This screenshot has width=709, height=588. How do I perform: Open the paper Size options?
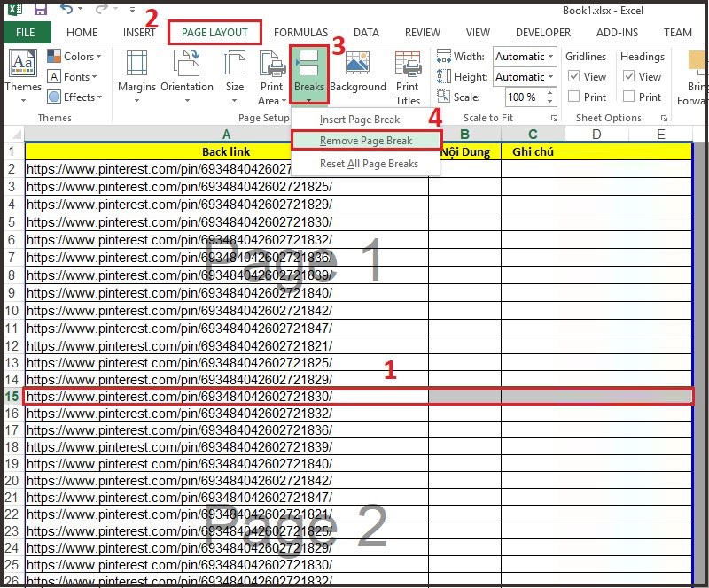235,76
